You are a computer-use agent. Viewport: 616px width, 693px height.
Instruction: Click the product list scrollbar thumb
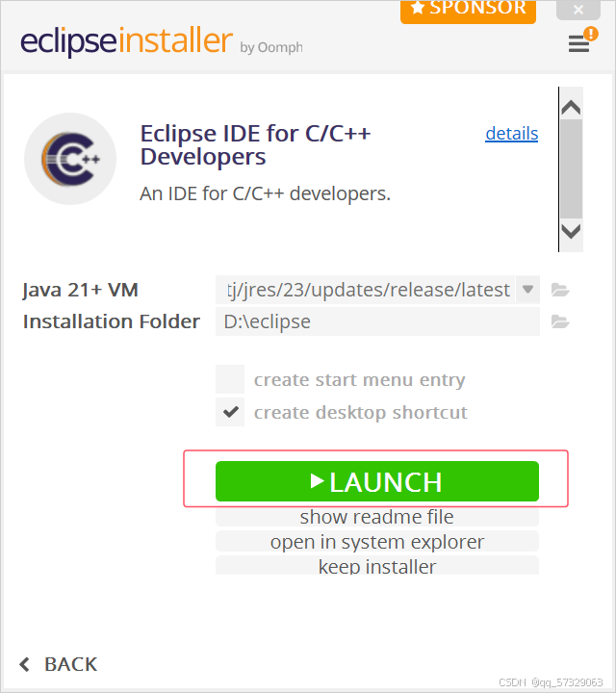[571, 168]
